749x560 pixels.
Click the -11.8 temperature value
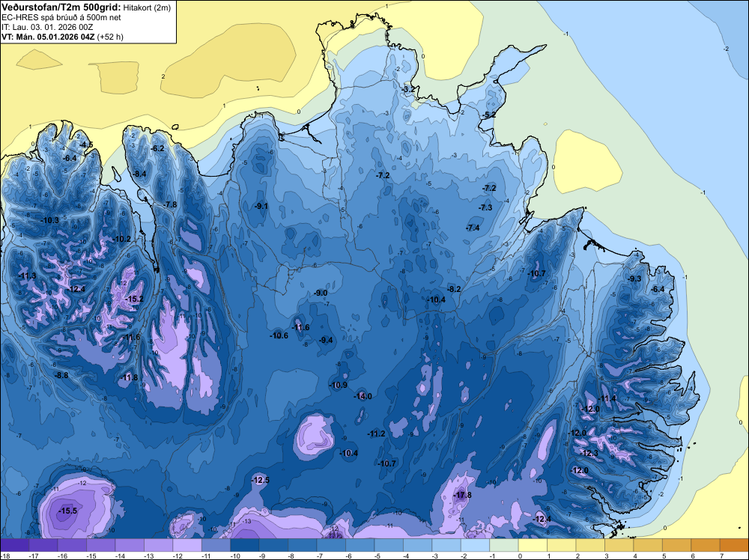(128, 377)
